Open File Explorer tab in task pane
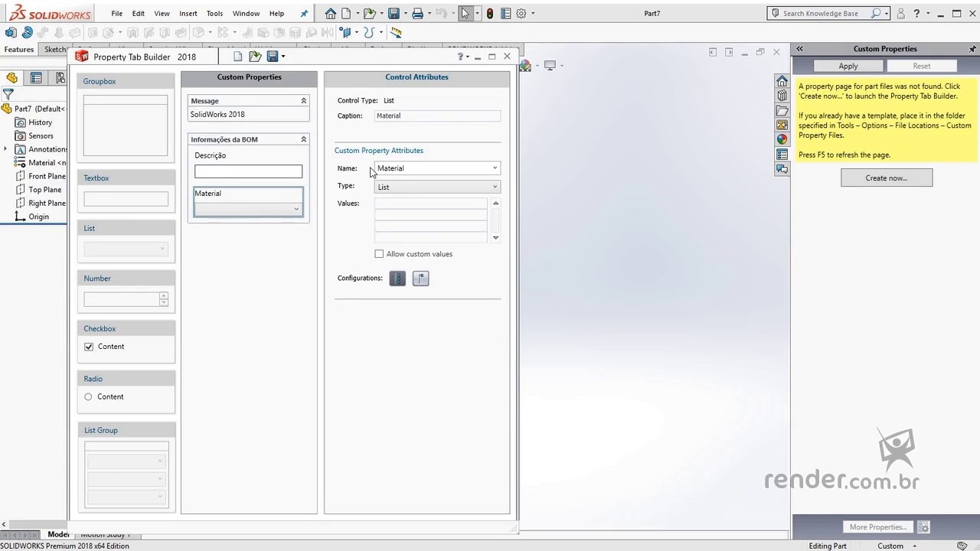This screenshot has width=980, height=551. [x=782, y=110]
